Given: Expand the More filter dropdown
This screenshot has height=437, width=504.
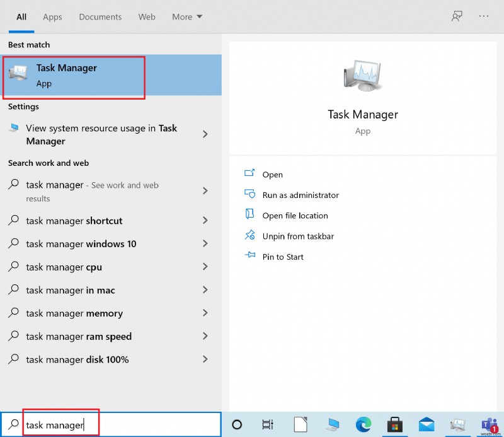Looking at the screenshot, I should [x=186, y=17].
